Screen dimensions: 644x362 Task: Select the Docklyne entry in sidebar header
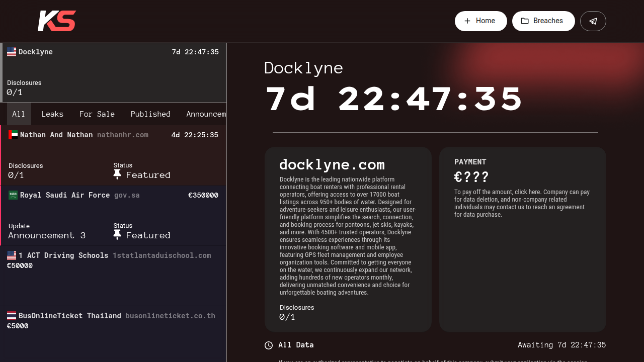click(114, 72)
